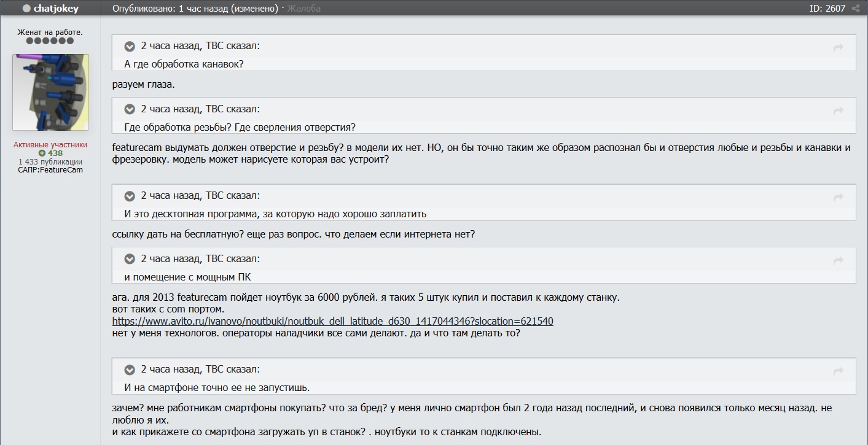This screenshot has height=445, width=868.
Task: Click the reply line "ссылку дать на бесплатную?"
Action: pos(294,234)
